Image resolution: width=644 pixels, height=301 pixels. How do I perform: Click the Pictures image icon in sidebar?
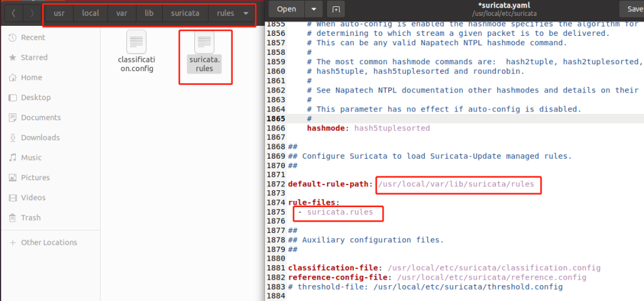click(x=13, y=178)
